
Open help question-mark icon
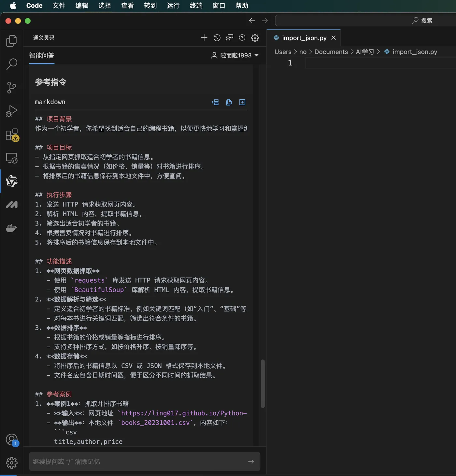coord(242,38)
